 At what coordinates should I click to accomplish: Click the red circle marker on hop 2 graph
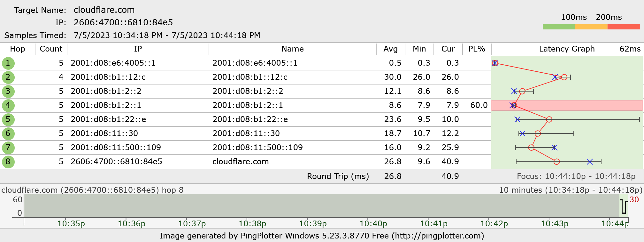564,77
